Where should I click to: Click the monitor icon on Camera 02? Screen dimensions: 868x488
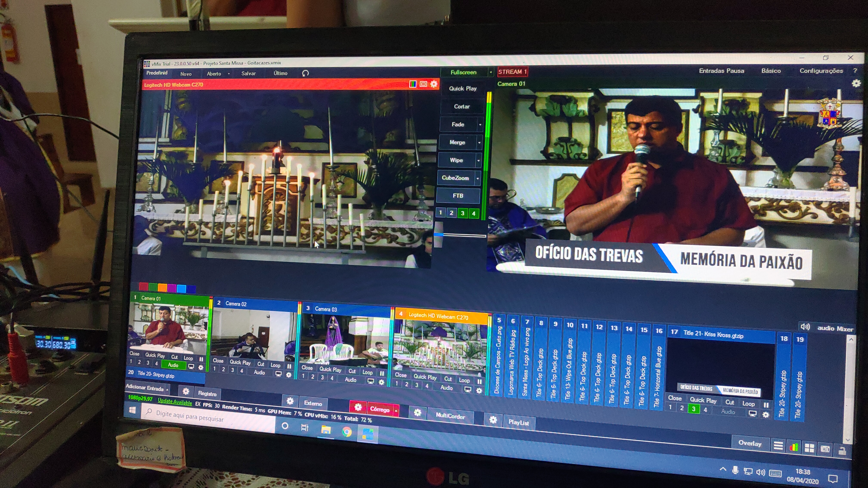tap(278, 374)
